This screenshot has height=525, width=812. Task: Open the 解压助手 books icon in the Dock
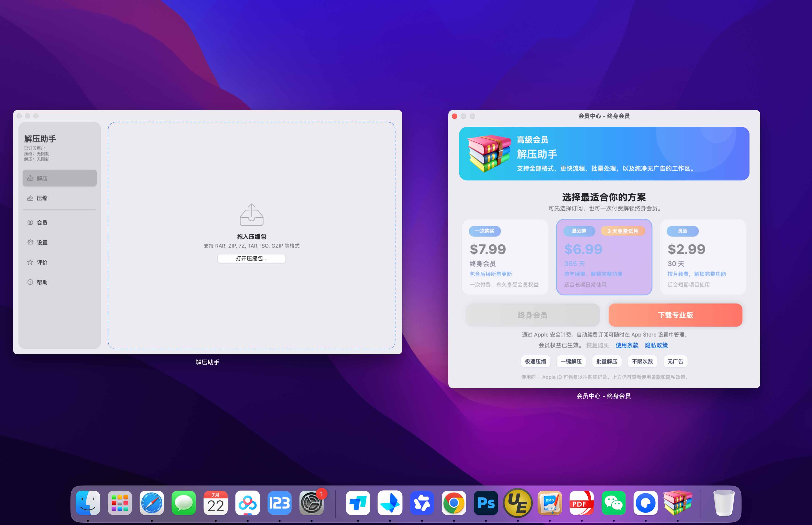click(x=677, y=503)
